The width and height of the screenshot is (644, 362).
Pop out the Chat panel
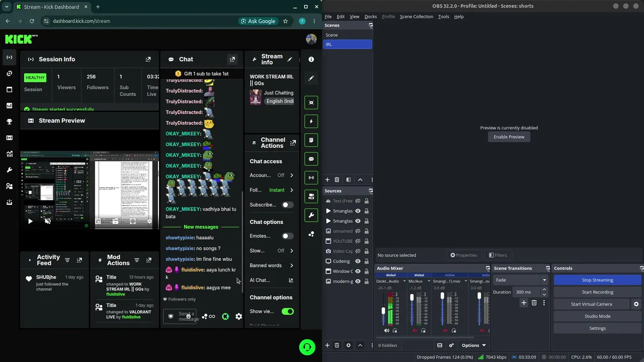click(x=232, y=59)
